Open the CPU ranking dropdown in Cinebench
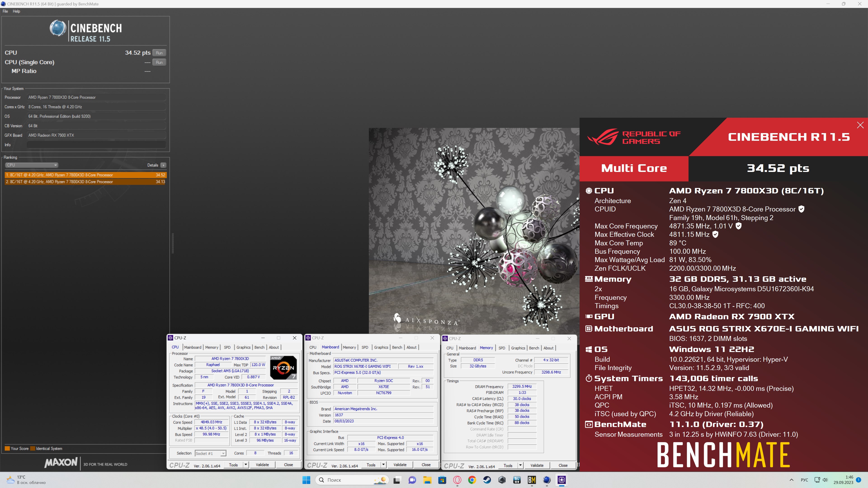The image size is (868, 488). pyautogui.click(x=32, y=165)
